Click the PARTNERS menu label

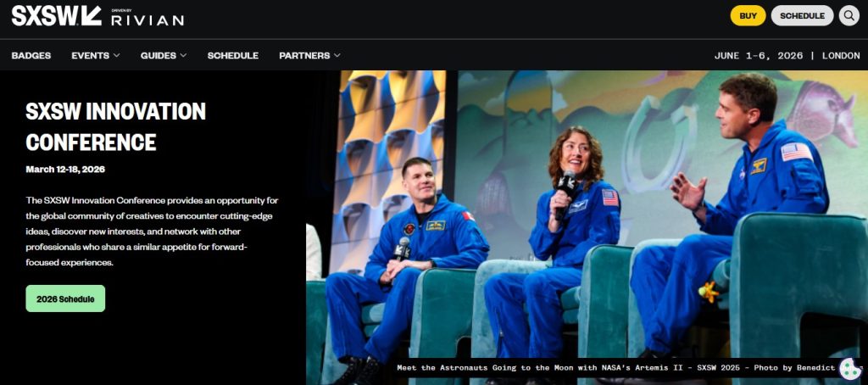(304, 56)
